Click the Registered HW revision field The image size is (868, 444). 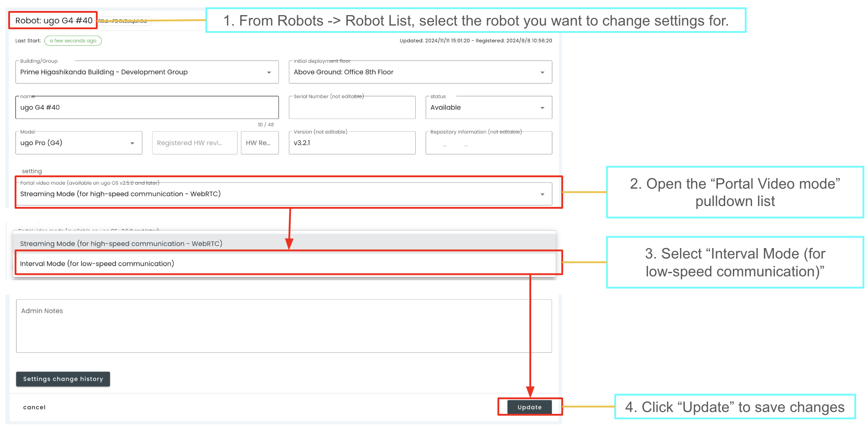coord(195,143)
